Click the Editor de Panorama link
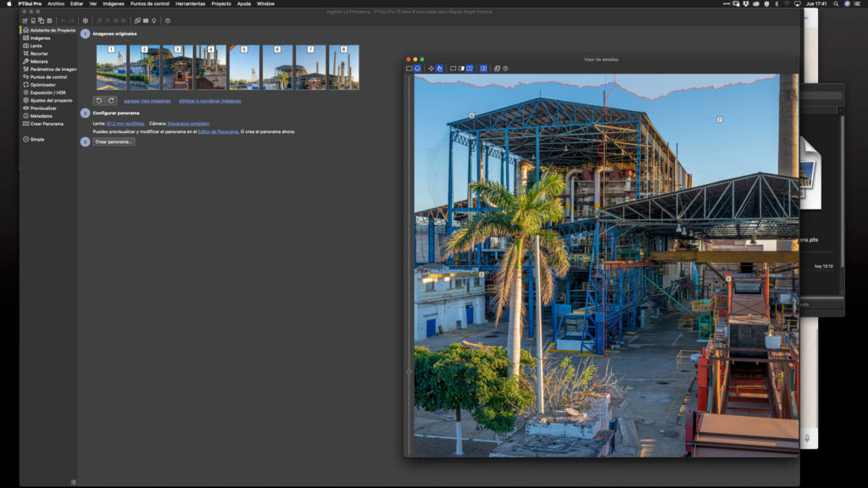 219,131
